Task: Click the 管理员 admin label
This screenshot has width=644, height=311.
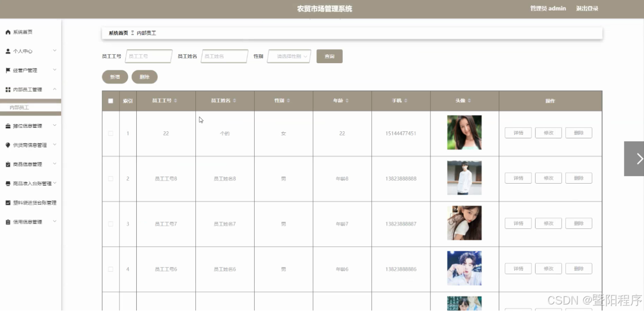Action: click(x=548, y=9)
